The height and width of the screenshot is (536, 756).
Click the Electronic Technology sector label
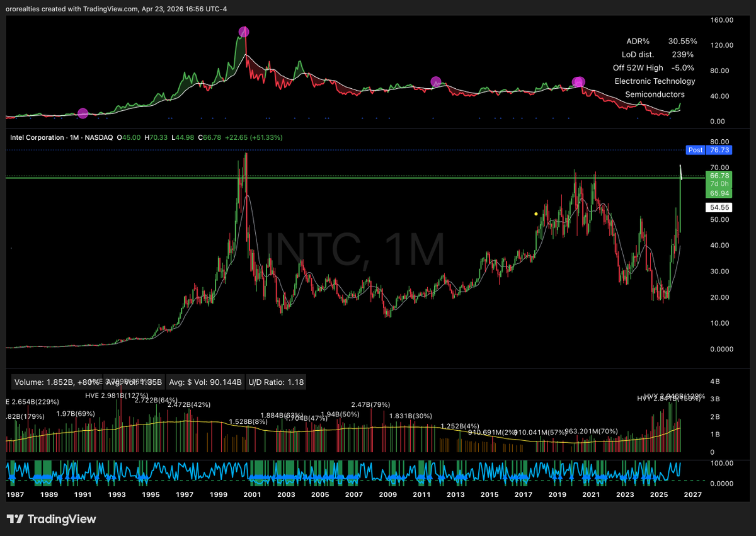tap(655, 81)
